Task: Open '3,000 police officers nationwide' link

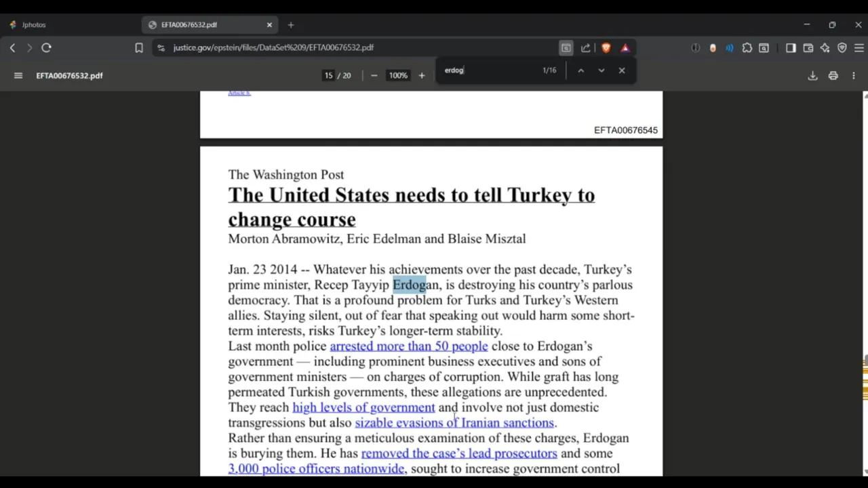Action: click(316, 469)
